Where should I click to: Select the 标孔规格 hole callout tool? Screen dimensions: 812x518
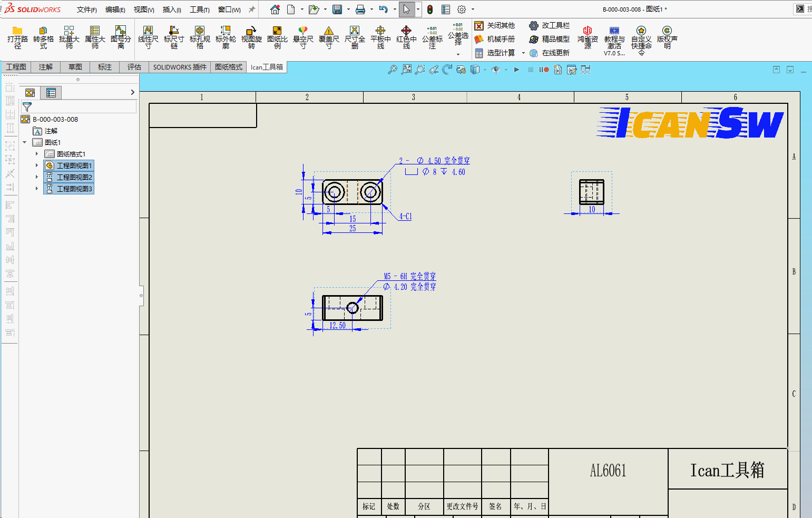200,37
